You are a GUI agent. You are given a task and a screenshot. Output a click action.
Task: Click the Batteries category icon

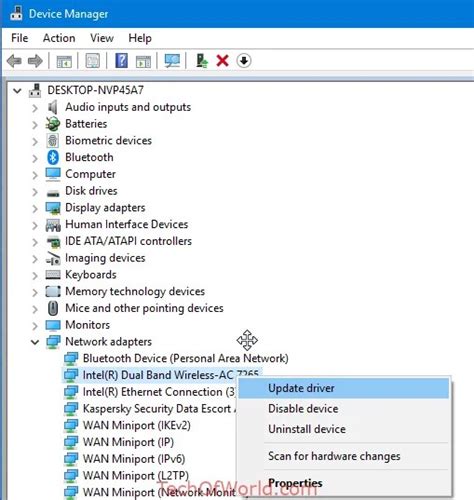pyautogui.click(x=53, y=124)
